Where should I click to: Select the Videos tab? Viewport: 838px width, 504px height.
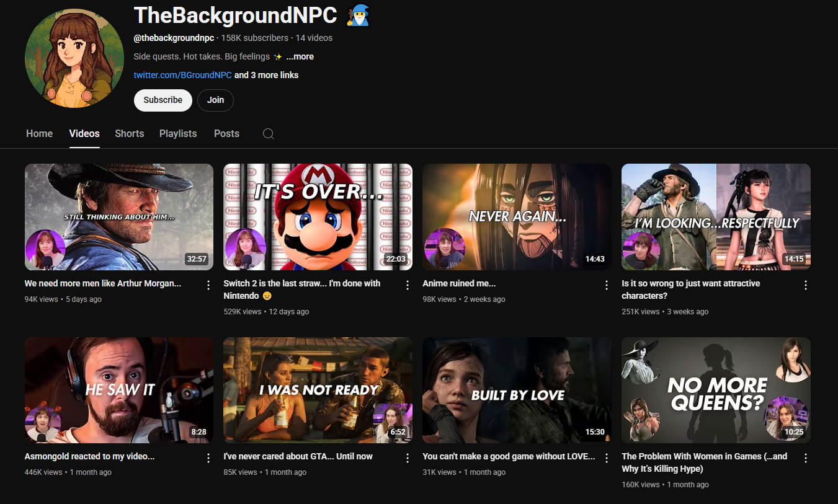click(x=84, y=133)
